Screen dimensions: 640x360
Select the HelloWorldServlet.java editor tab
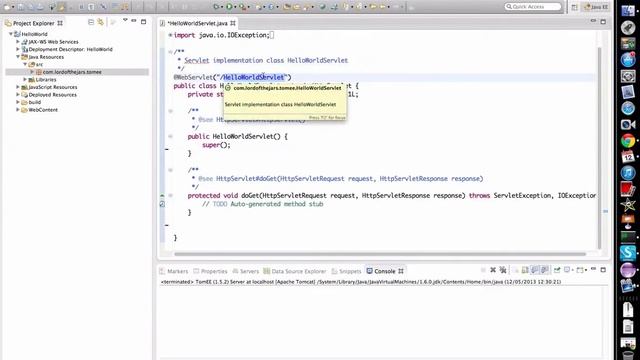(198, 23)
